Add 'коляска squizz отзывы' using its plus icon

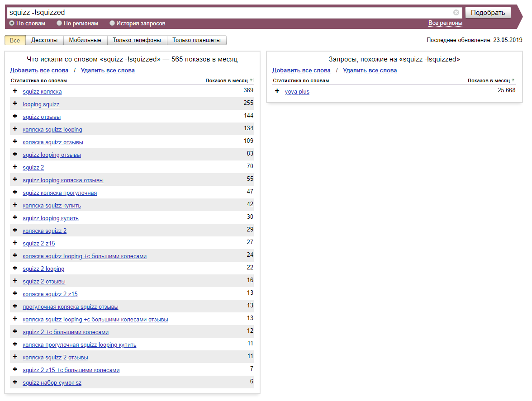[15, 142]
